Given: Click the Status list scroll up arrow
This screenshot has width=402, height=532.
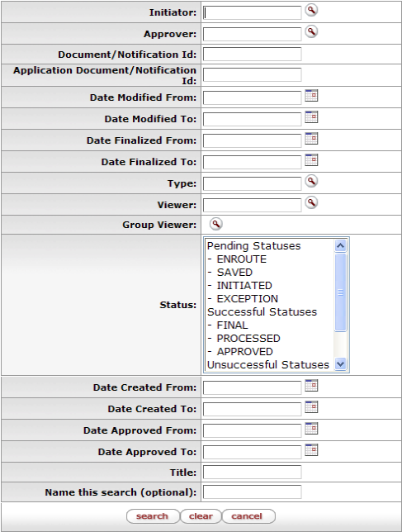Looking at the screenshot, I should click(340, 245).
